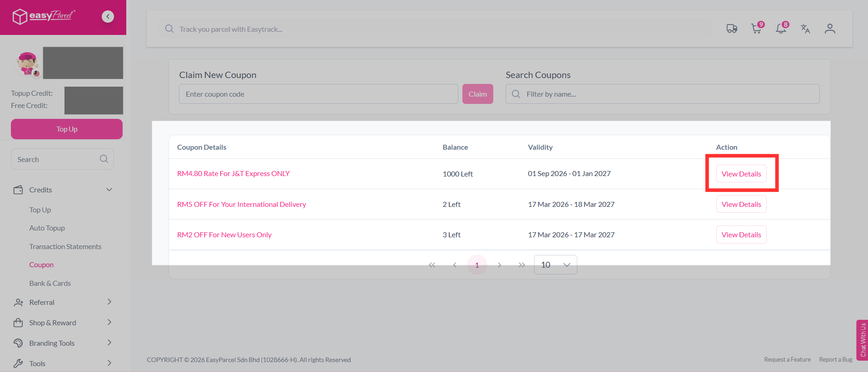Expand the Shop & Reward chevron
Screen dimensions: 868x372
pyautogui.click(x=109, y=322)
